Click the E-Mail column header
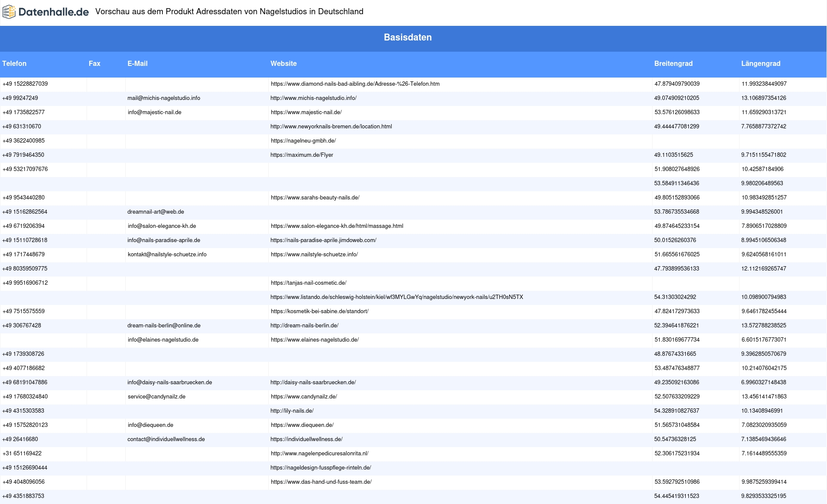827x504 pixels. pyautogui.click(x=137, y=63)
